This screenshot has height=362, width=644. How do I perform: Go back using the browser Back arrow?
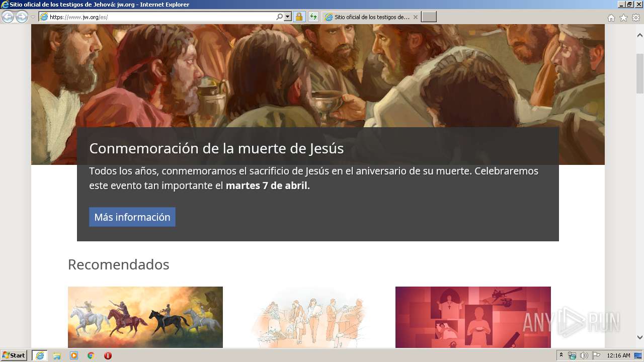tap(8, 17)
